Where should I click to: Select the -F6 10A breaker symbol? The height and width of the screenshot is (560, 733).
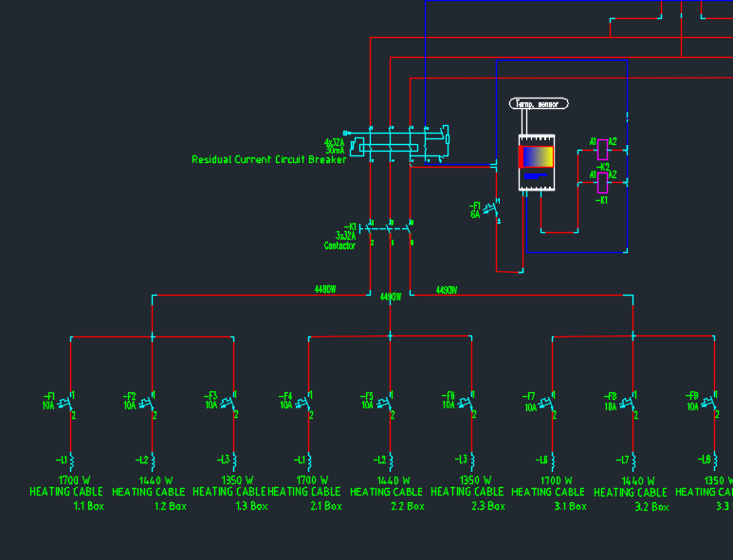click(x=467, y=404)
